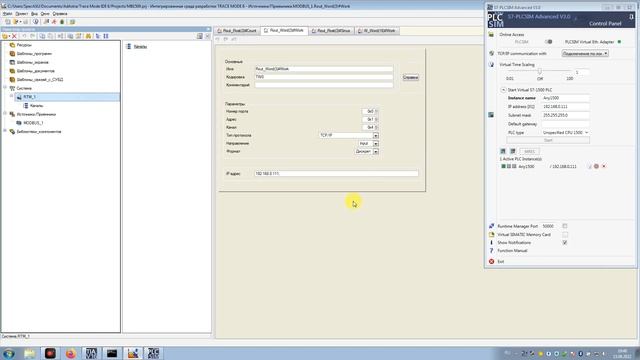Open the Вид menu

[35, 14]
